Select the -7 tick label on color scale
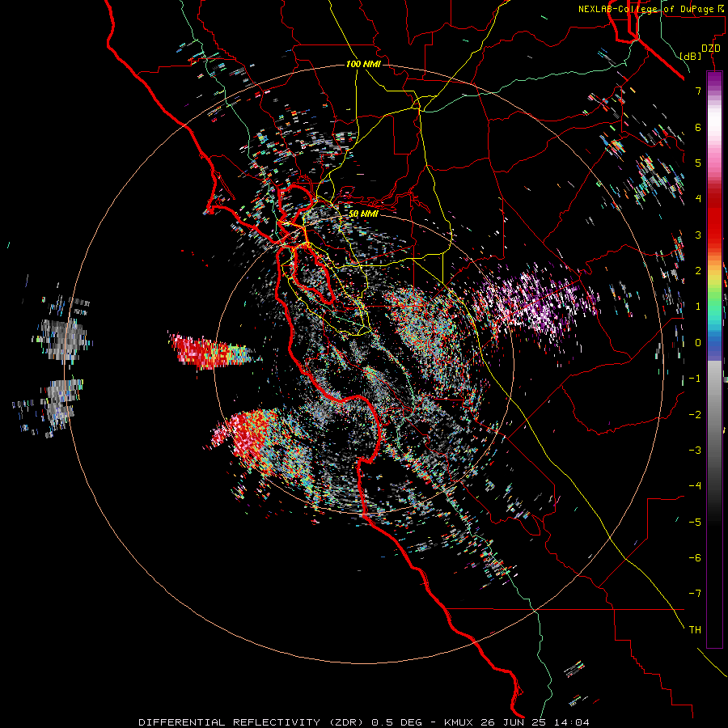 695,594
